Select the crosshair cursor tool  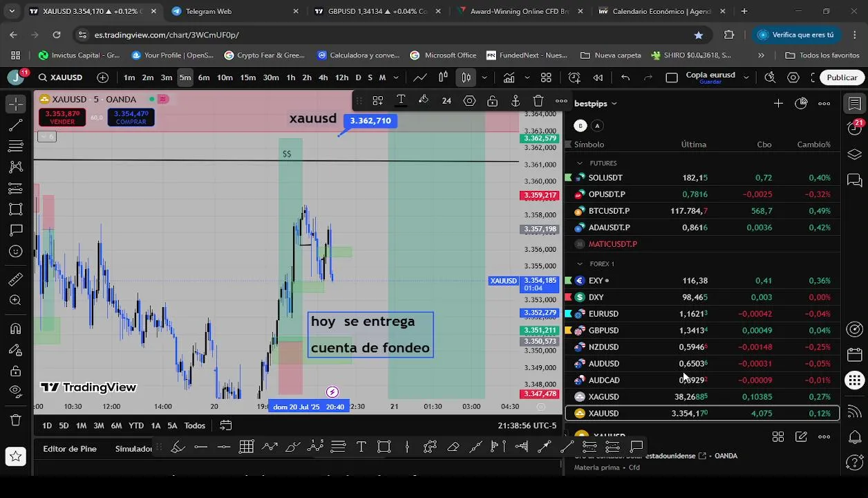coord(16,104)
